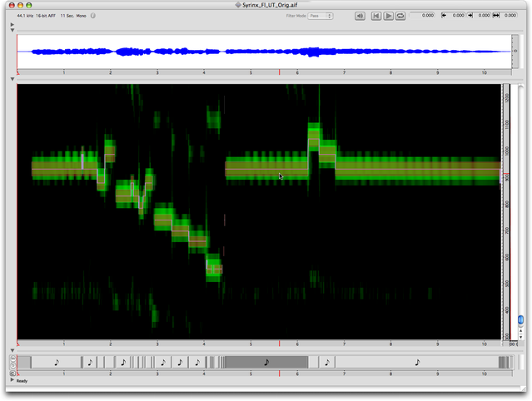Screen dimensions: 532x401
Task: Start playback with the play button
Action: pyautogui.click(x=389, y=16)
